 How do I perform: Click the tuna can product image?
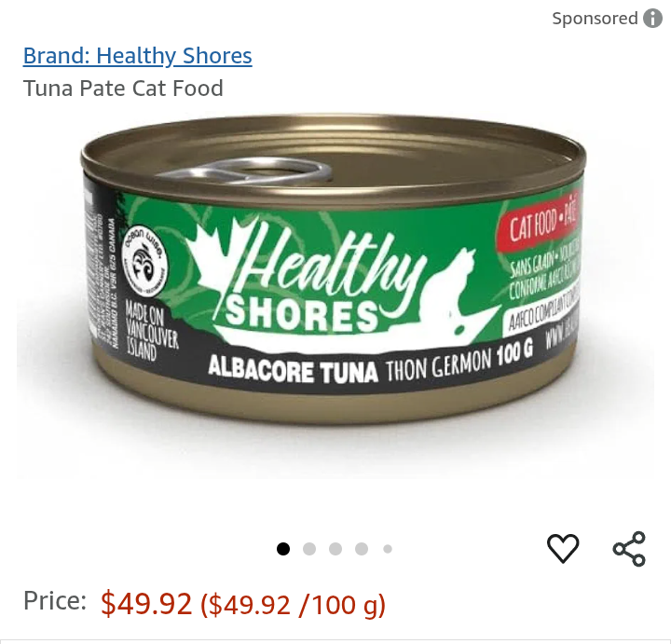[334, 269]
